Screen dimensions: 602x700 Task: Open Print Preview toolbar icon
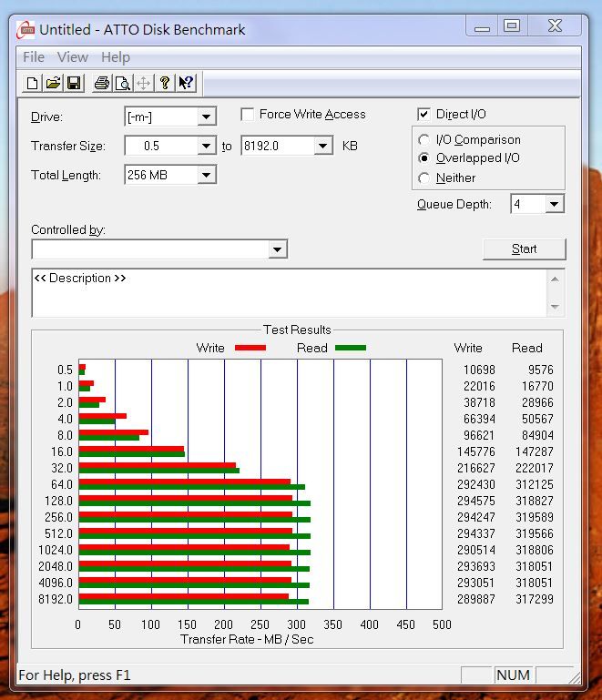point(122,83)
